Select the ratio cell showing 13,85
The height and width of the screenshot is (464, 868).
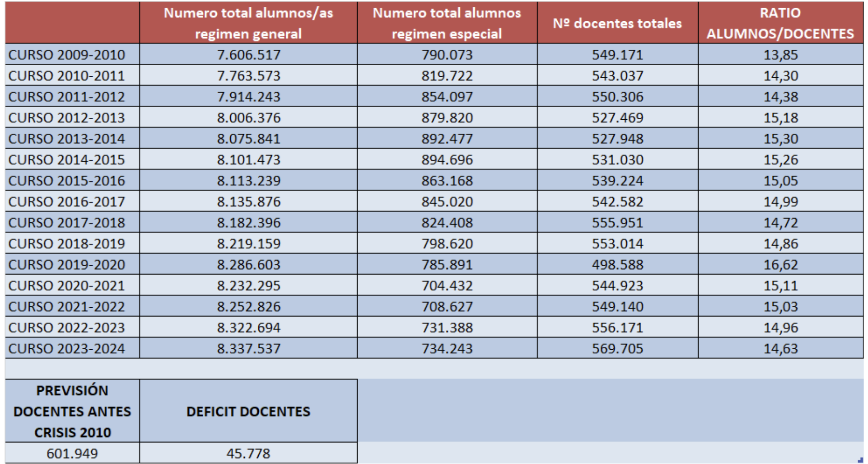(780, 55)
